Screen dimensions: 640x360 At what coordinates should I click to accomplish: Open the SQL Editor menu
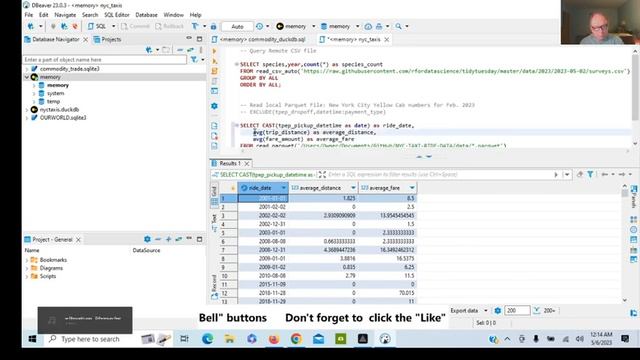(117, 15)
